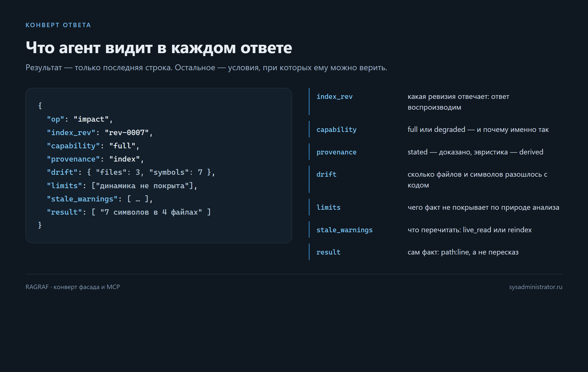Screen dimensions: 588x372
Task: Click the heading "Что агент видит в каждом ответе"
Action: [159, 48]
